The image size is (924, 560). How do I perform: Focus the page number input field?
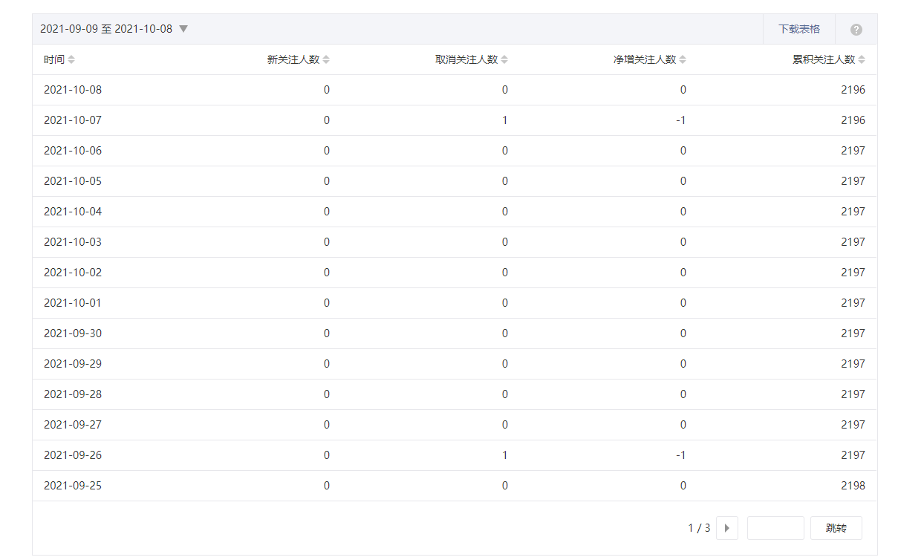tap(775, 528)
